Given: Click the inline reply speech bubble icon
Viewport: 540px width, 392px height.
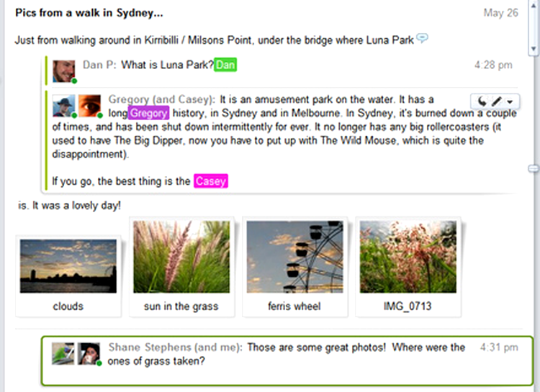Looking at the screenshot, I should [422, 38].
